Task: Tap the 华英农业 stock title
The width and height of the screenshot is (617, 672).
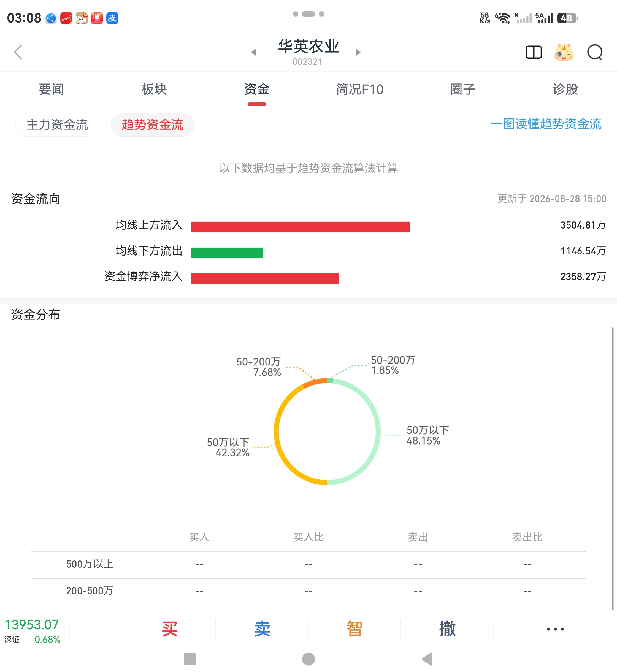Action: point(308,47)
